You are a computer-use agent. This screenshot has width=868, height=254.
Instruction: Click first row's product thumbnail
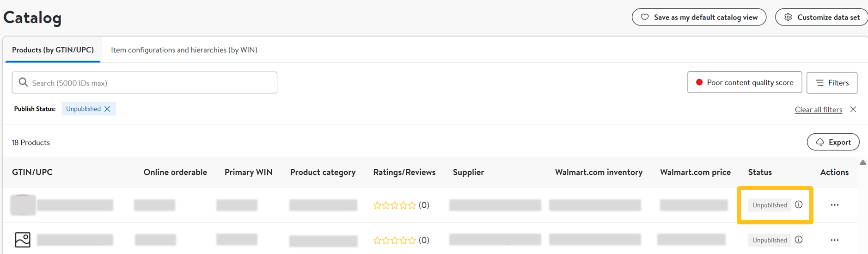(23, 204)
